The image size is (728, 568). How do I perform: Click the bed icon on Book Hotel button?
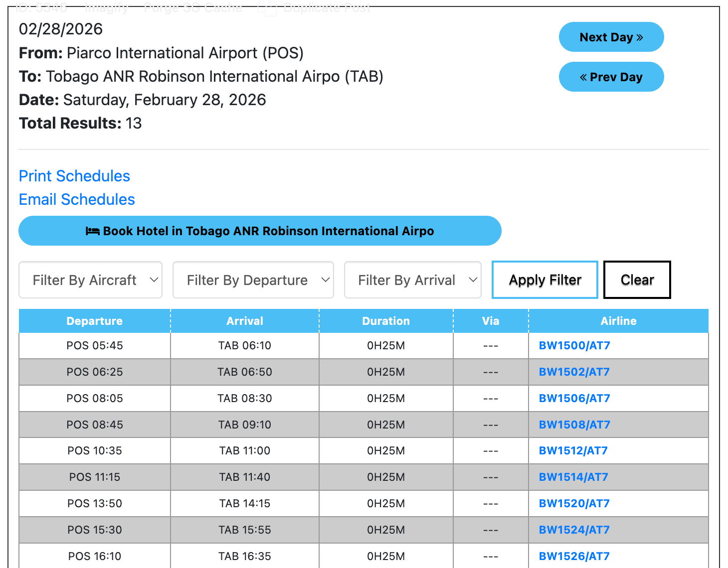pos(92,231)
